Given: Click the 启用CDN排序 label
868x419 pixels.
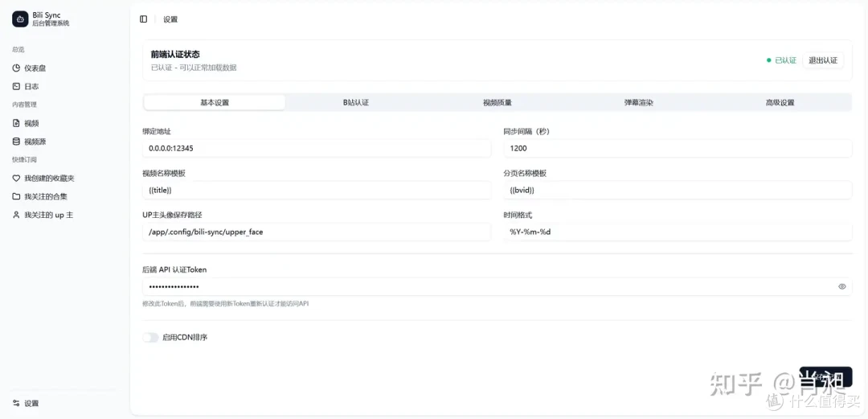Looking at the screenshot, I should click(185, 337).
